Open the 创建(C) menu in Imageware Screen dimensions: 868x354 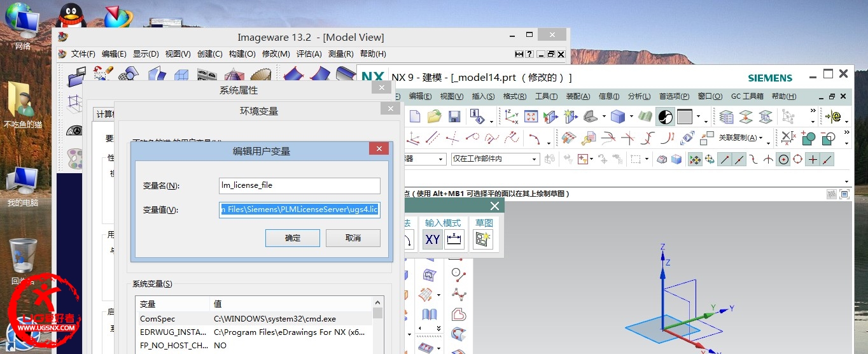(210, 54)
